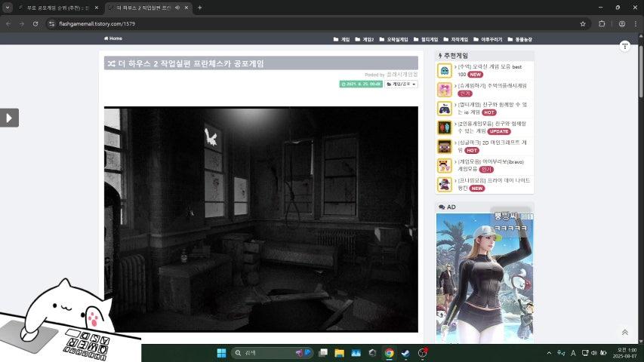This screenshot has width=644, height=362.
Task: Close the first tab about 무료 공포게임 순위
Action: [97, 8]
